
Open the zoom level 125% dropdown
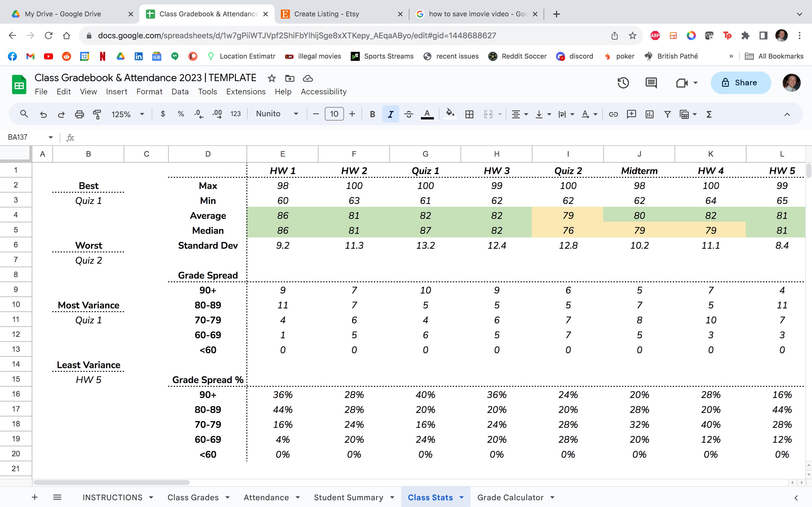(128, 114)
